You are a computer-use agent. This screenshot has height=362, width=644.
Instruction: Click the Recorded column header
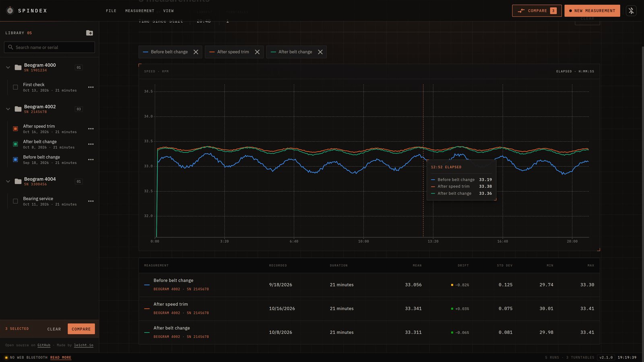(x=278, y=265)
